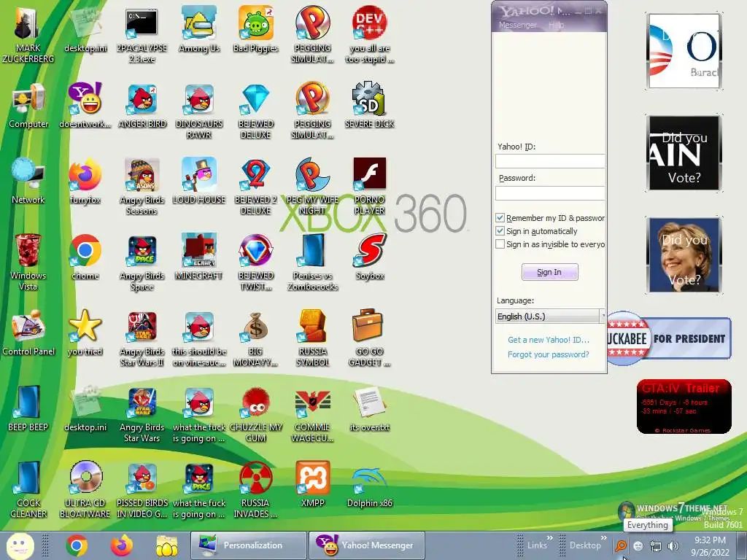Viewport: 747px width, 560px height.
Task: Select the MINECRAFT desktop icon
Action: 199,257
